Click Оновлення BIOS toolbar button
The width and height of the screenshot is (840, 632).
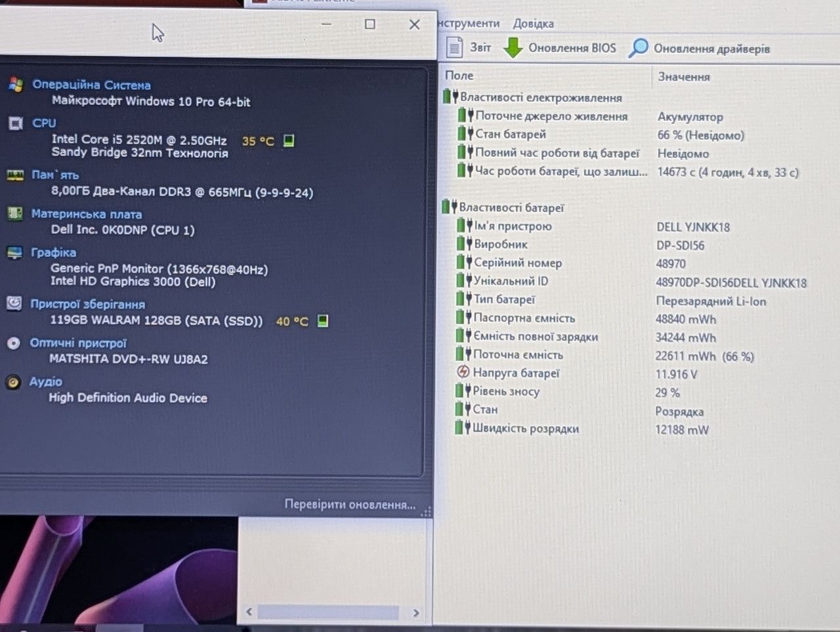(x=560, y=48)
